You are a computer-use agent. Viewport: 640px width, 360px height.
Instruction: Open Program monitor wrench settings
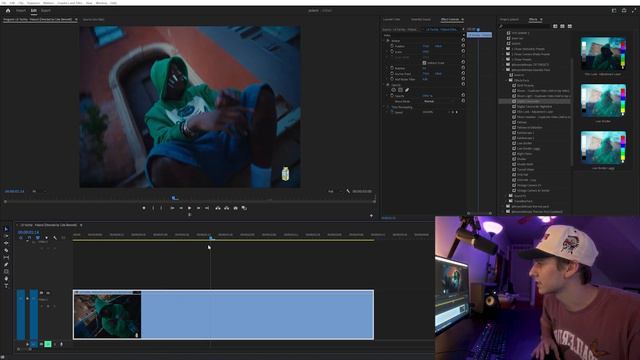pyautogui.click(x=348, y=191)
